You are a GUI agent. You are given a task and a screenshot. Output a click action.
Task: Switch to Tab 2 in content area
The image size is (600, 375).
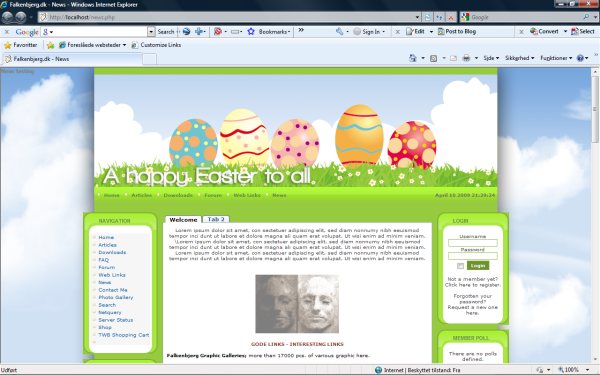click(216, 219)
